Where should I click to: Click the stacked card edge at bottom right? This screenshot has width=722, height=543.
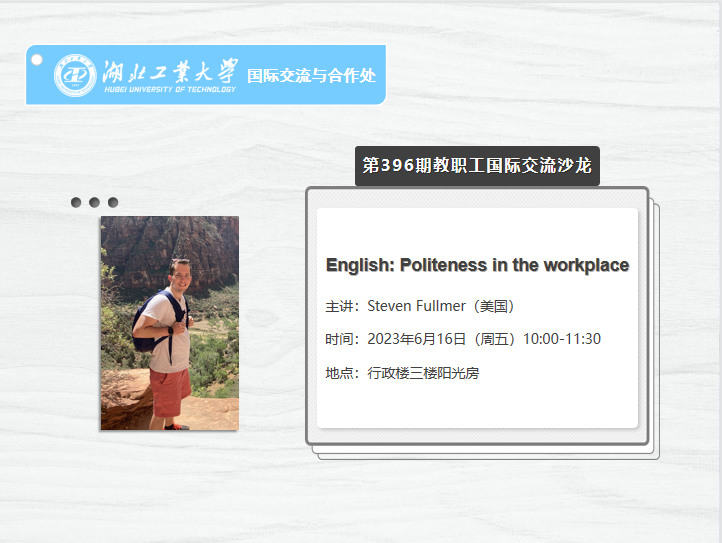[x=657, y=452]
